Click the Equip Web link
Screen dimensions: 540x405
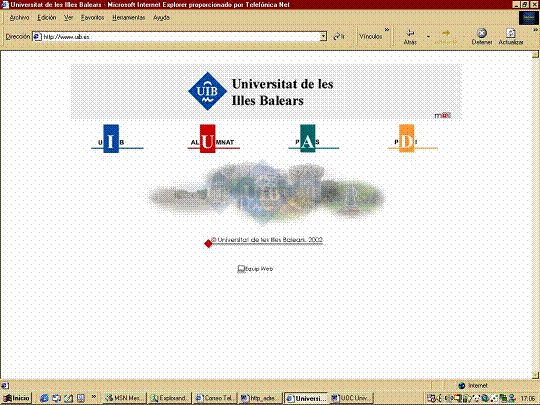[x=255, y=269]
